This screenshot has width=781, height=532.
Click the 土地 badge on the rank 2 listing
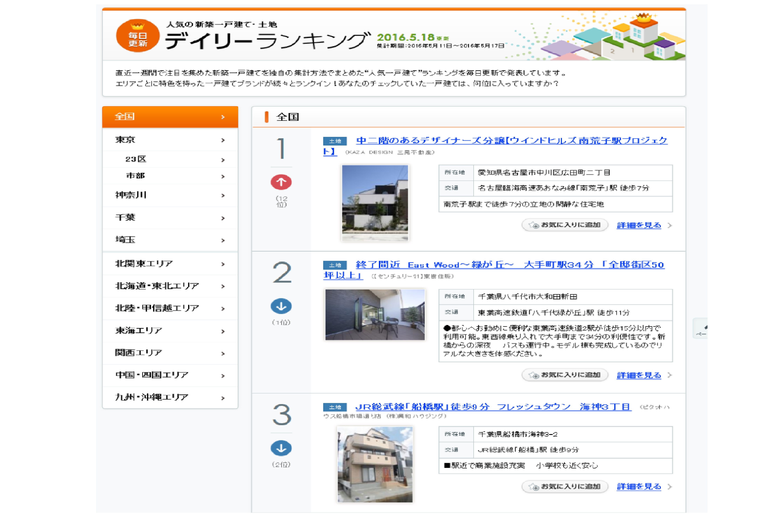pyautogui.click(x=336, y=265)
